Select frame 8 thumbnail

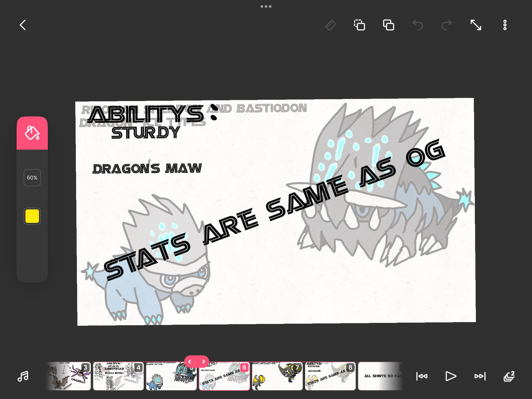(x=330, y=376)
